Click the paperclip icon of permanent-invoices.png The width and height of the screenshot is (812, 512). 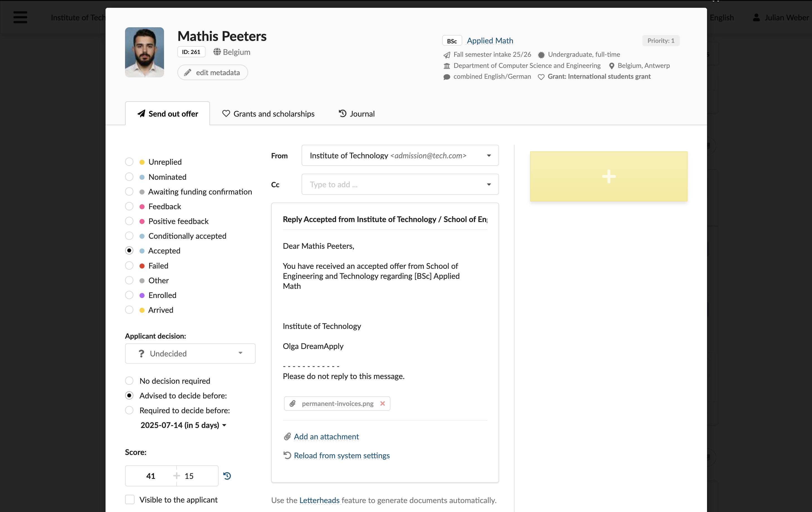click(292, 403)
